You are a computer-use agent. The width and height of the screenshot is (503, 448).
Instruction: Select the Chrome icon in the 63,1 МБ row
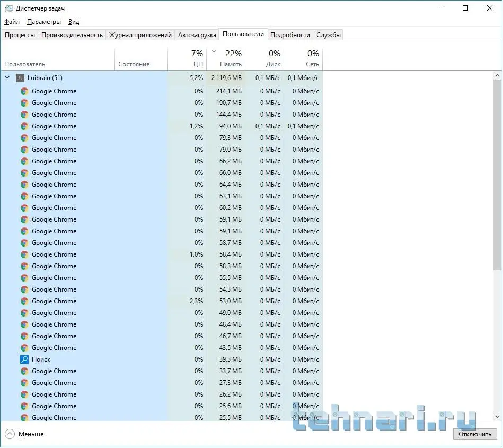pyautogui.click(x=24, y=196)
